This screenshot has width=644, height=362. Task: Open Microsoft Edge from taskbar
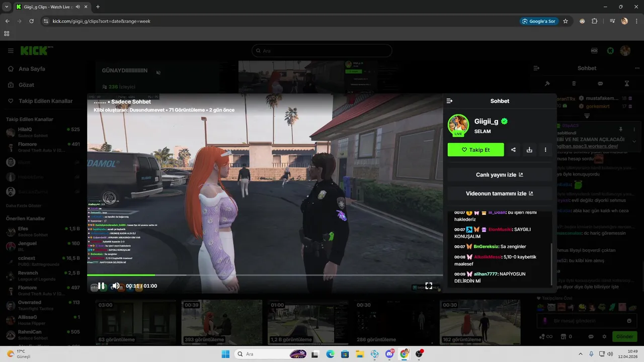point(330,354)
